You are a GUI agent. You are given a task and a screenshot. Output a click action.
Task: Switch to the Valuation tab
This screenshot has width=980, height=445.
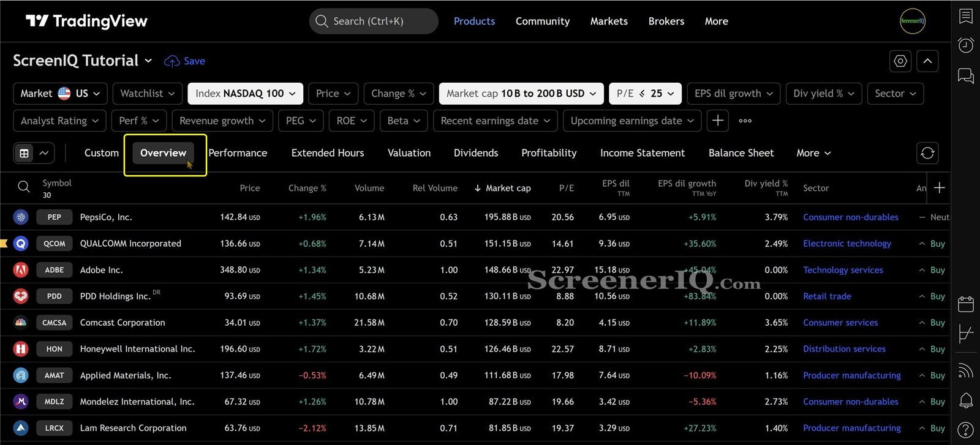pos(409,153)
